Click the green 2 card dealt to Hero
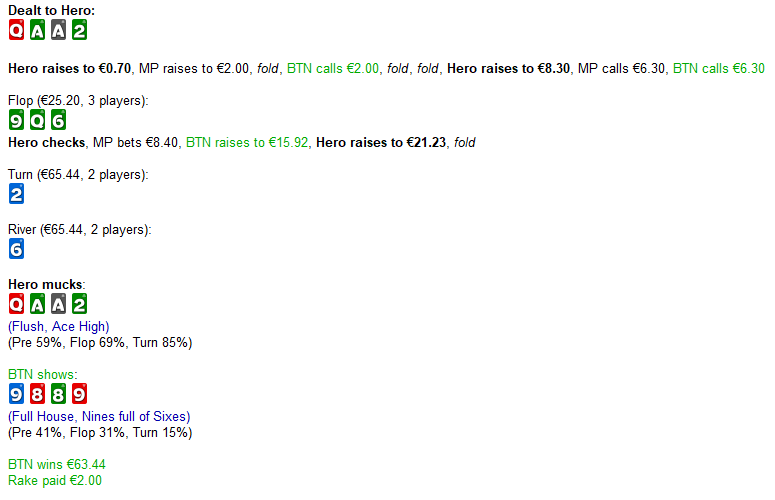775x500 pixels. pyautogui.click(x=79, y=30)
